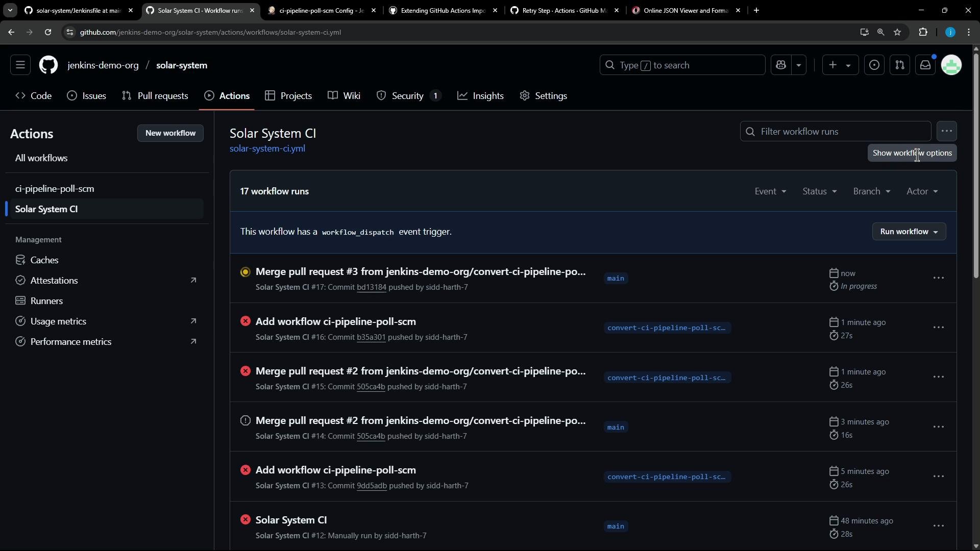Open the Projects repository tab
The width and height of the screenshot is (980, 551).
tap(288, 96)
